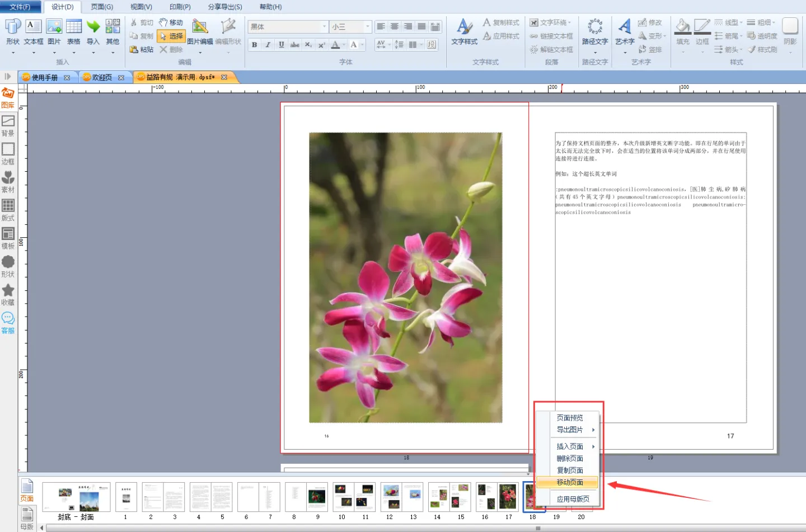Switch to the 页面(G) ribbon tab
806x532 pixels.
[102, 7]
